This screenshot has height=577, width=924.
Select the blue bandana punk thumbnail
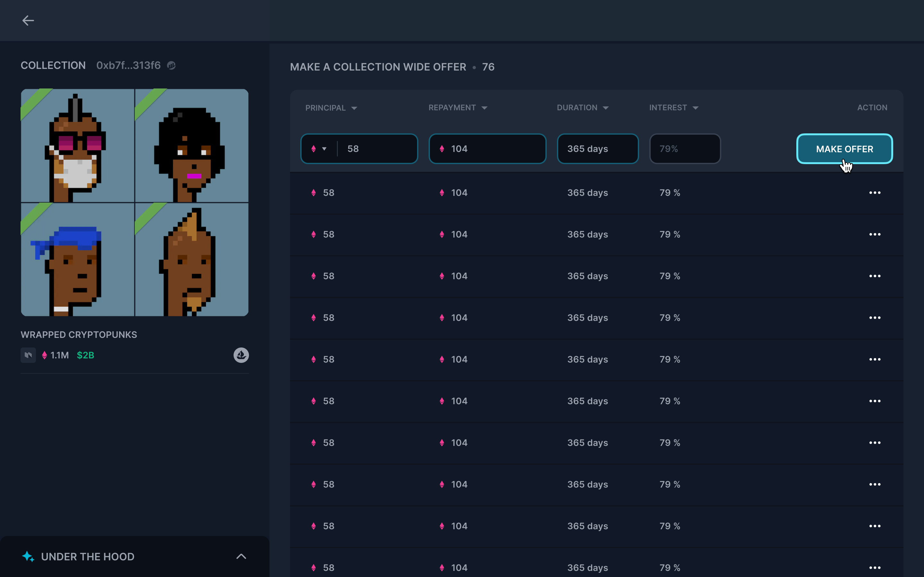pos(78,260)
